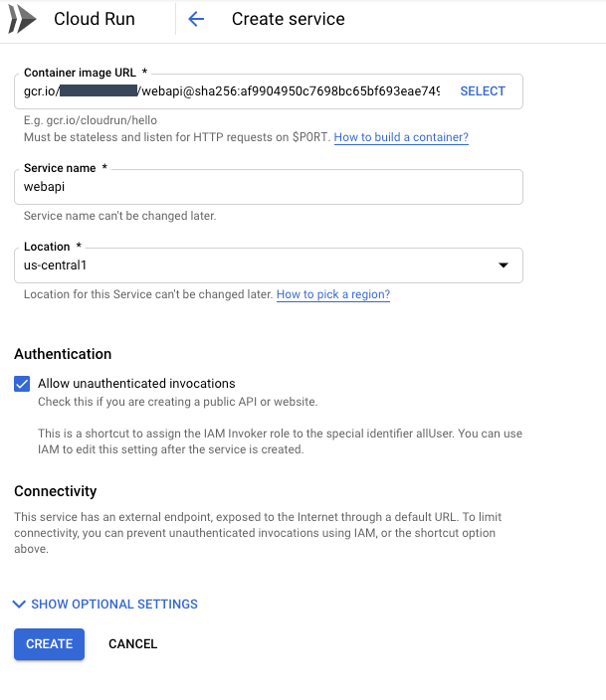Click the Cloud Run logo icon
This screenshot has height=700, width=606.
coord(22,19)
